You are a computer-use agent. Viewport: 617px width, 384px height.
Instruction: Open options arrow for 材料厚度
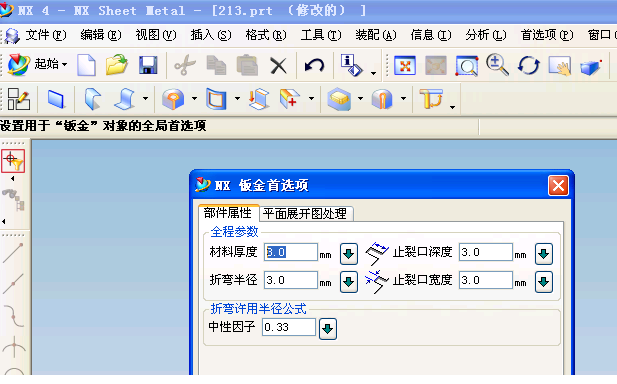click(349, 254)
